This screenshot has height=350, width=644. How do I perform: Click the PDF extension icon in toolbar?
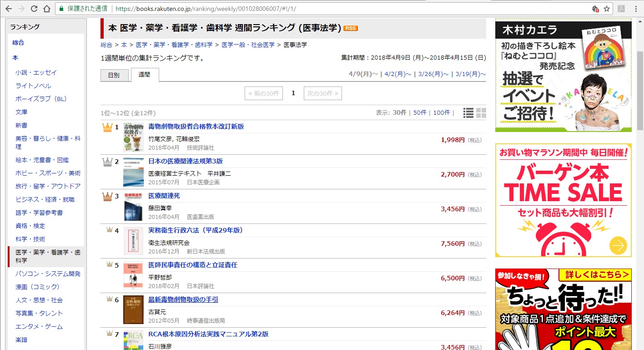click(x=620, y=9)
